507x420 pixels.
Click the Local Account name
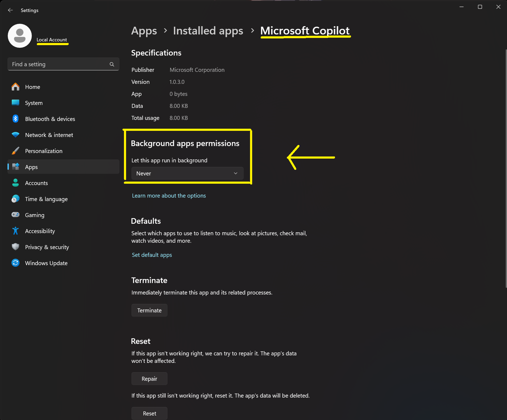[x=52, y=40]
